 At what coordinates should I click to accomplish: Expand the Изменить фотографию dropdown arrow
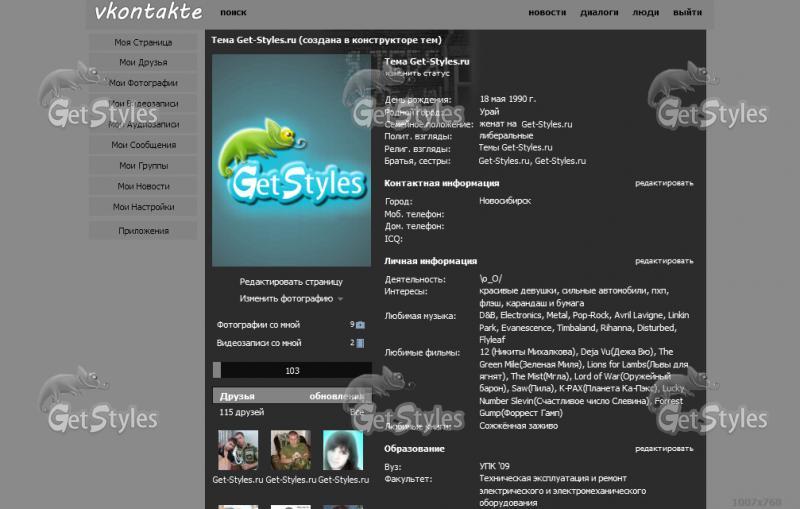pyautogui.click(x=340, y=299)
